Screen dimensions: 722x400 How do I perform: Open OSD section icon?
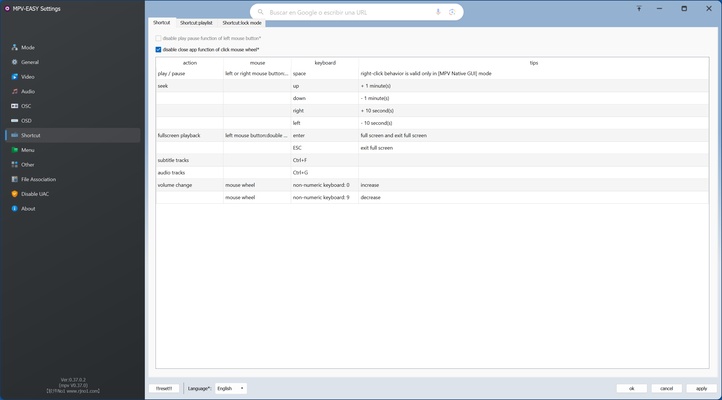coord(14,121)
